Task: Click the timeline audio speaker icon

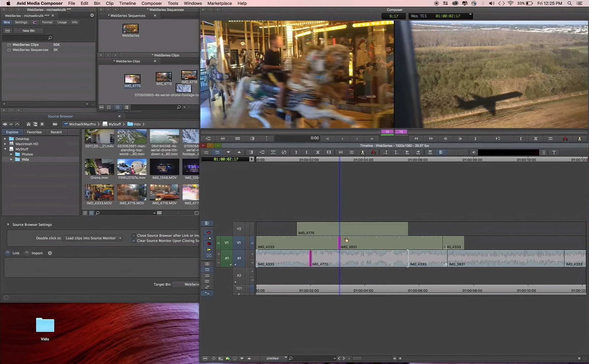Action: pos(474,152)
